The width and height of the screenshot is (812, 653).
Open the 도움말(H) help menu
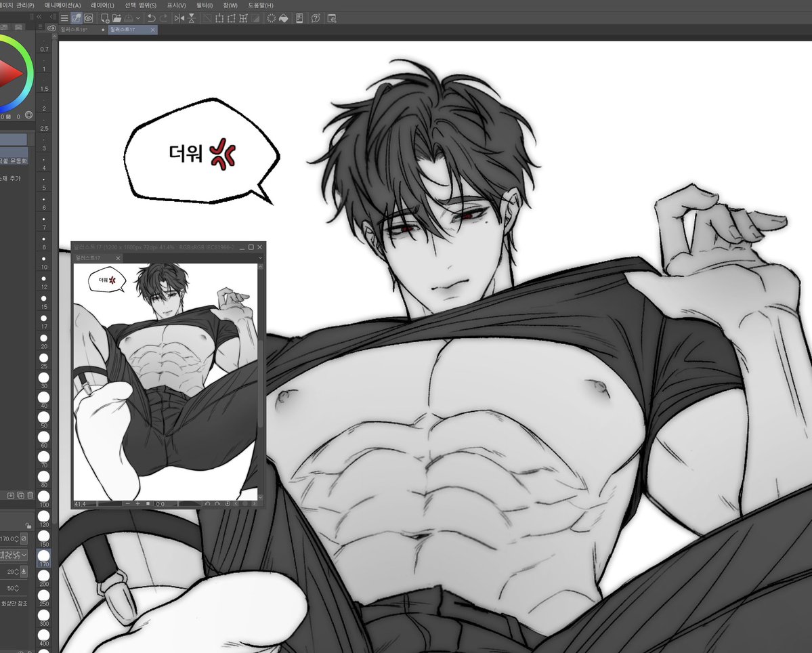click(x=261, y=5)
